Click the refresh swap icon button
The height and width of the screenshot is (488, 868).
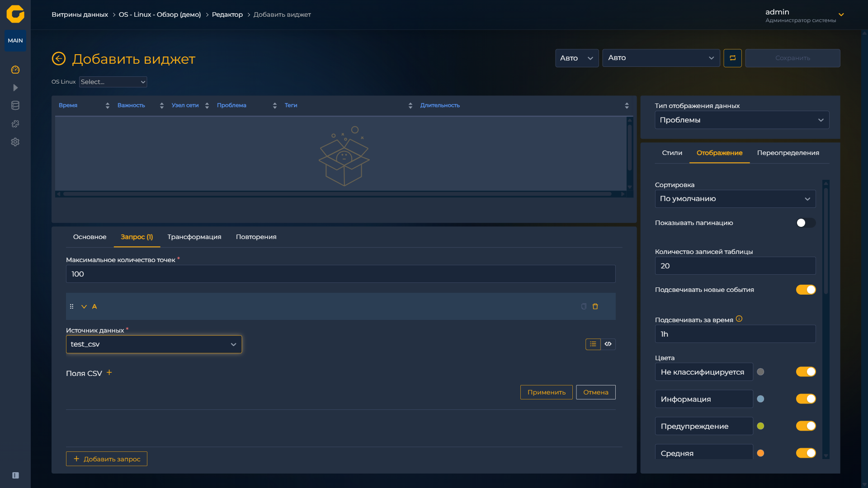pos(732,58)
